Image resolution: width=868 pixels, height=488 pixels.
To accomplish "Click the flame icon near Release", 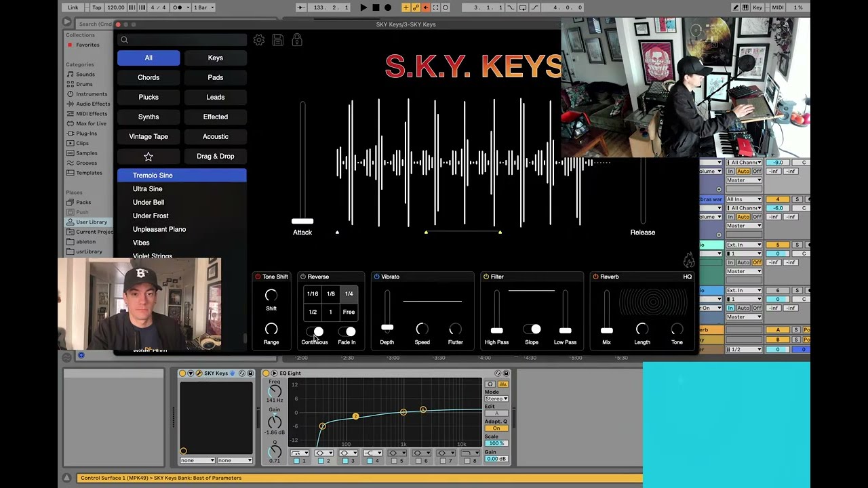I will 688,260.
